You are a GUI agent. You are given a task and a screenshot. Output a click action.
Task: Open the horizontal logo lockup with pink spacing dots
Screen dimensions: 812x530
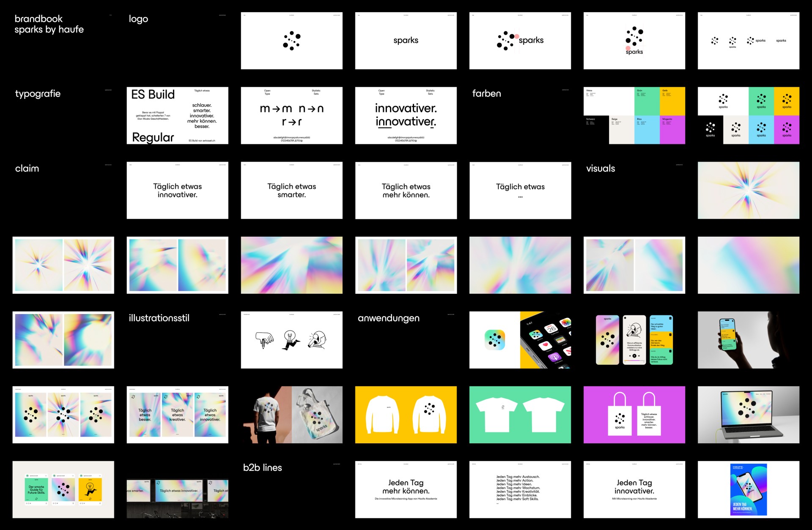(520, 41)
